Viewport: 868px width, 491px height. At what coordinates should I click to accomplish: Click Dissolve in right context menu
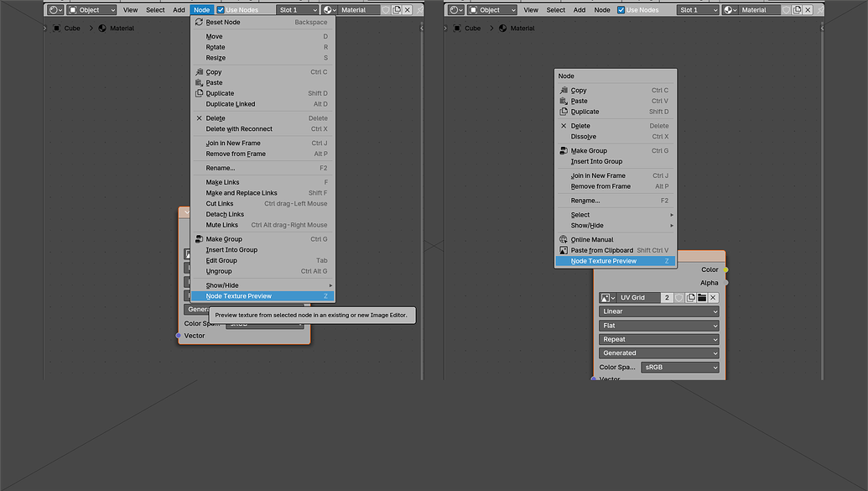[615, 137]
